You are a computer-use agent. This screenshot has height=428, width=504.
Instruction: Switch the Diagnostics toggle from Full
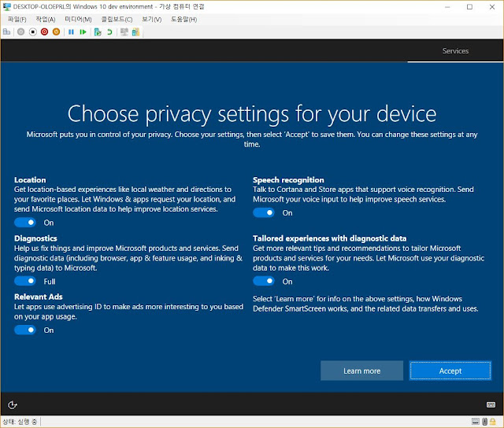[x=25, y=281]
